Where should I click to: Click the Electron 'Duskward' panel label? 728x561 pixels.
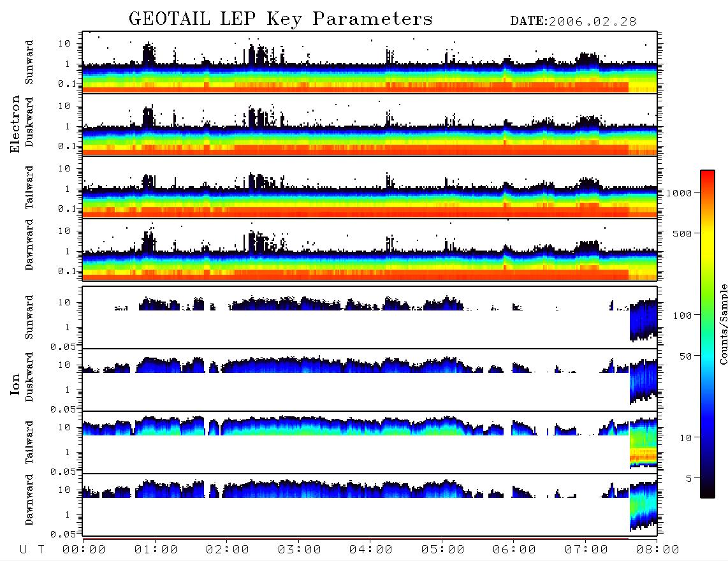(29, 122)
